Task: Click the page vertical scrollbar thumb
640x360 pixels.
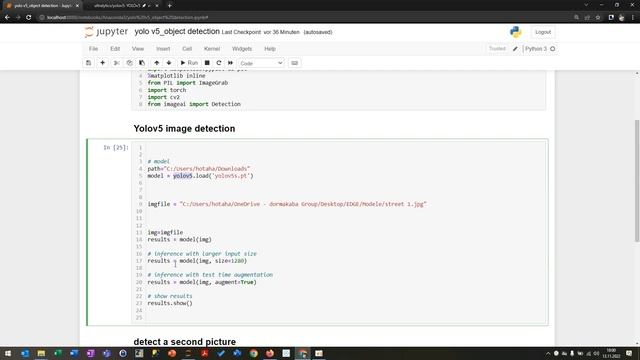Action: pos(637,180)
